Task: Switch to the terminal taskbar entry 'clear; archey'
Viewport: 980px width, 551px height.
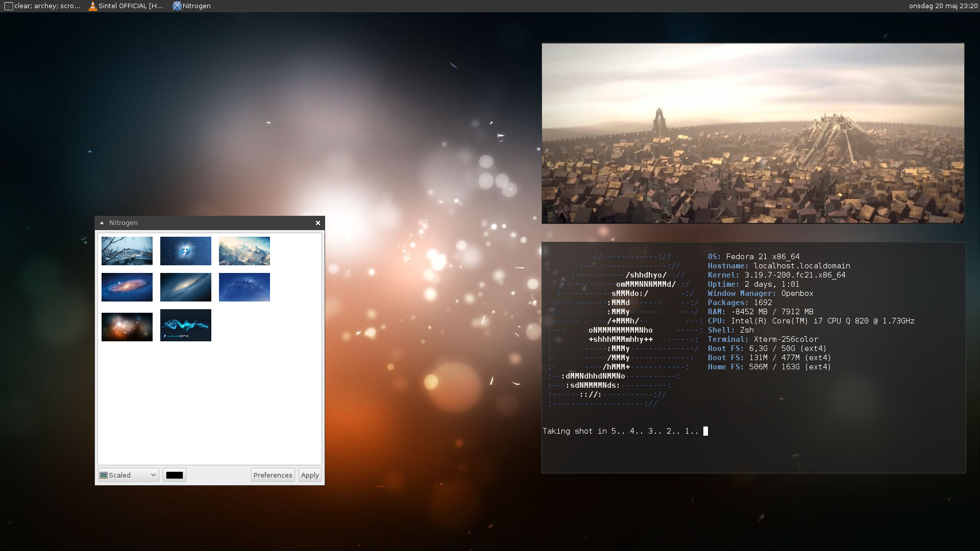Action: (x=42, y=6)
